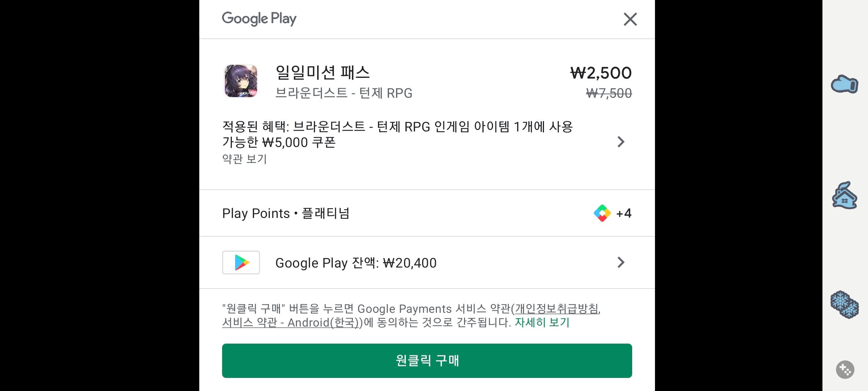The width and height of the screenshot is (868, 391).
Task: Select the 일일미션 패스 item title
Action: 322,72
